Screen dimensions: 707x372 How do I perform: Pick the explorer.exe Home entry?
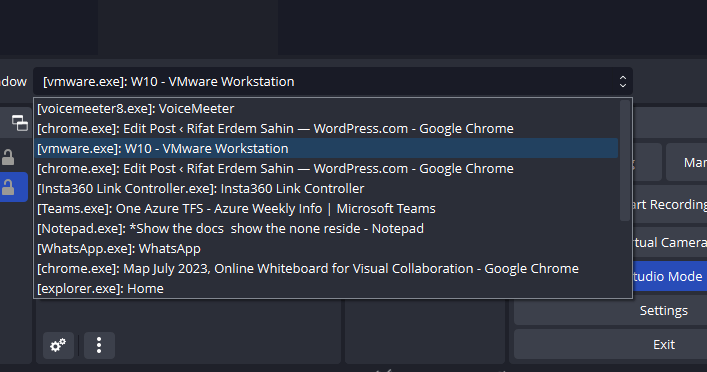[x=326, y=288]
